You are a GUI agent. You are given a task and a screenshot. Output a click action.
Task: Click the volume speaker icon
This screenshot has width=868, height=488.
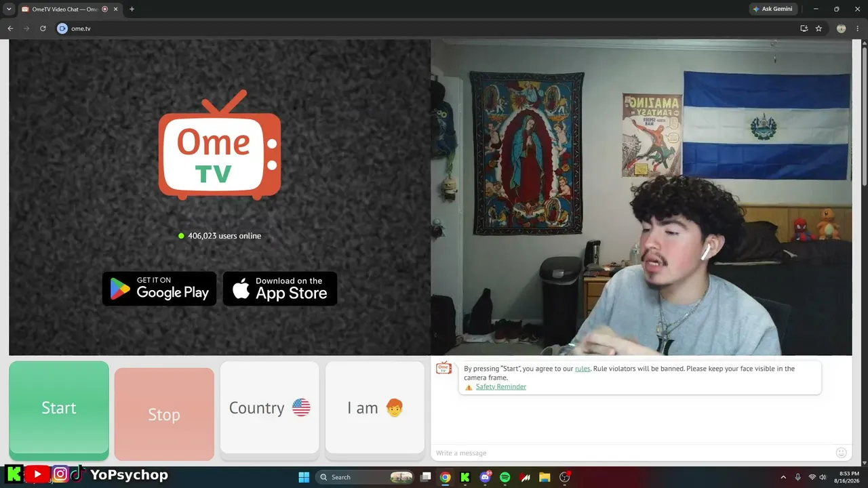(823, 477)
